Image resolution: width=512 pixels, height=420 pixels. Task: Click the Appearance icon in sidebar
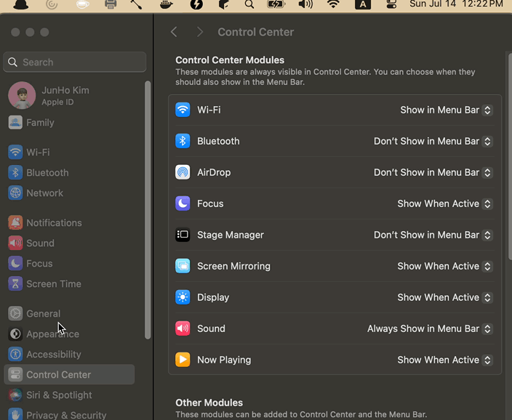click(15, 334)
